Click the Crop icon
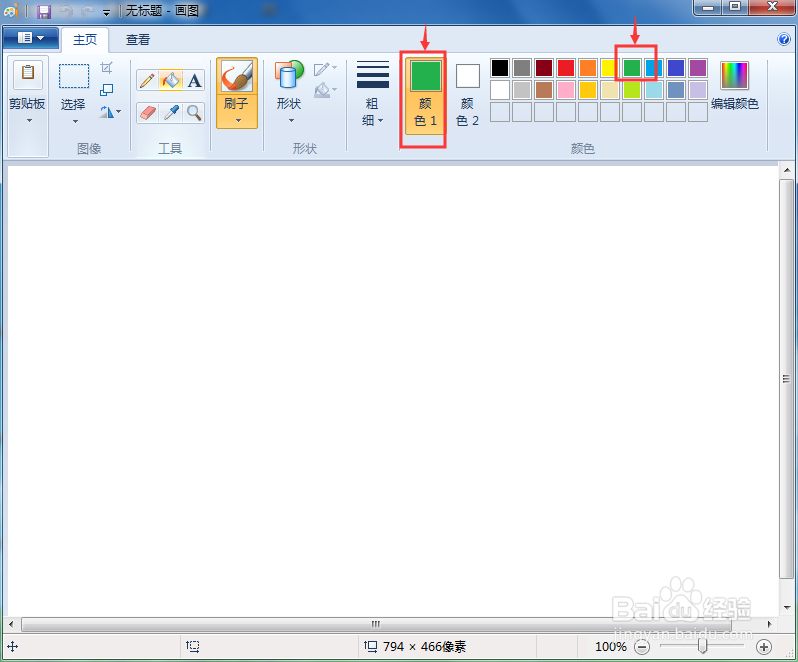The image size is (798, 662). [106, 68]
